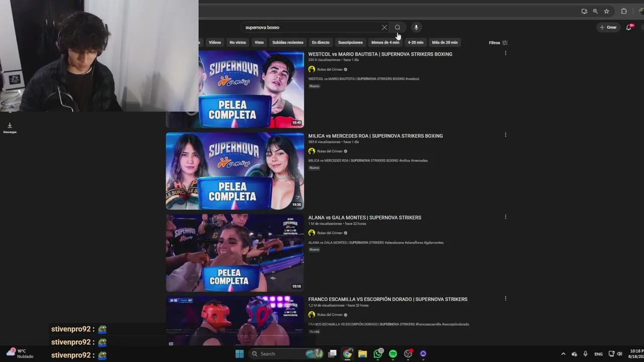This screenshot has height=362, width=644.
Task: Open the Milica vs Mercedes Roa thumbnail
Action: pos(235,171)
